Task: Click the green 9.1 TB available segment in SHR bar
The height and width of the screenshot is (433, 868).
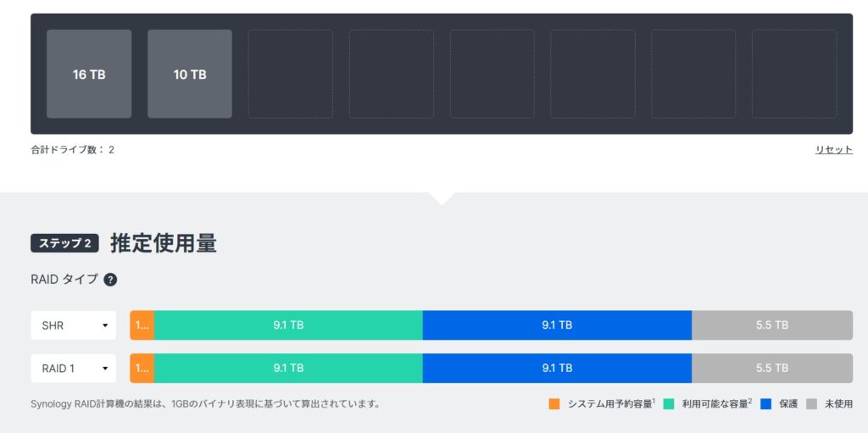Action: pos(288,325)
